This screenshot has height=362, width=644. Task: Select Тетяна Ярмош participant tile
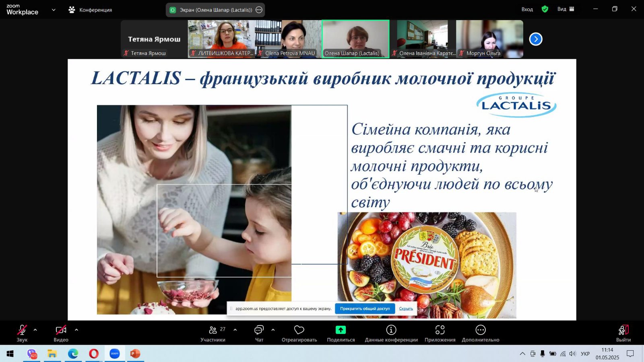154,39
